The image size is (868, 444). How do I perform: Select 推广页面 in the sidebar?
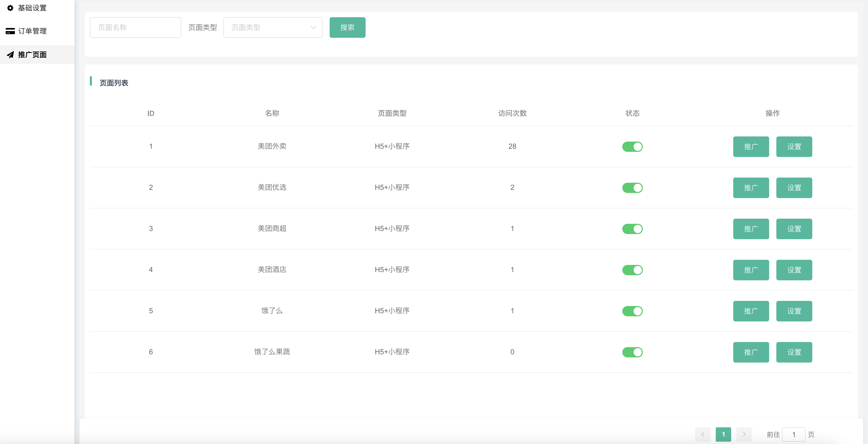coord(37,55)
